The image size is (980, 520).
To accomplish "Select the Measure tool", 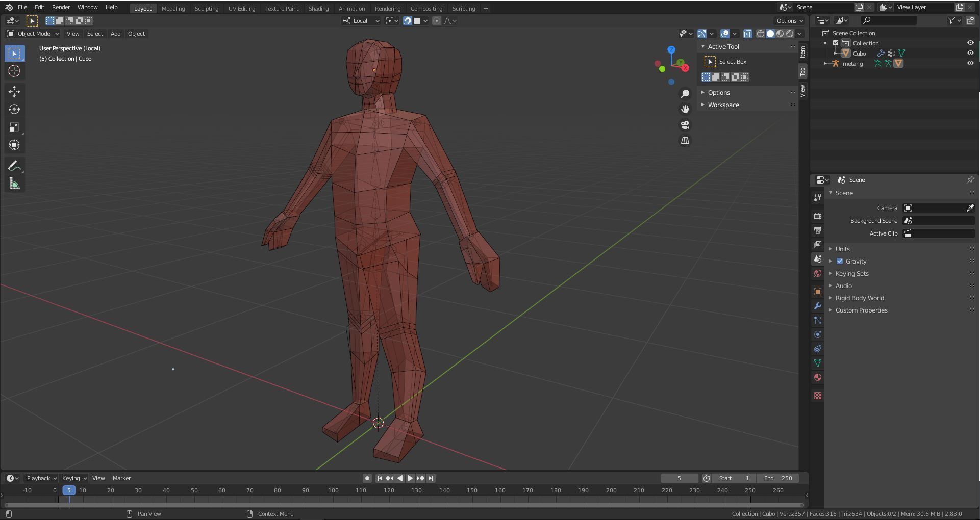I will 14,184.
